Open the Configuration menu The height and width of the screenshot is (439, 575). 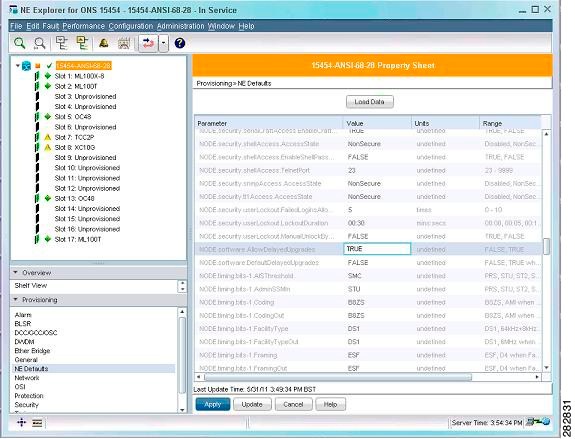(x=131, y=26)
